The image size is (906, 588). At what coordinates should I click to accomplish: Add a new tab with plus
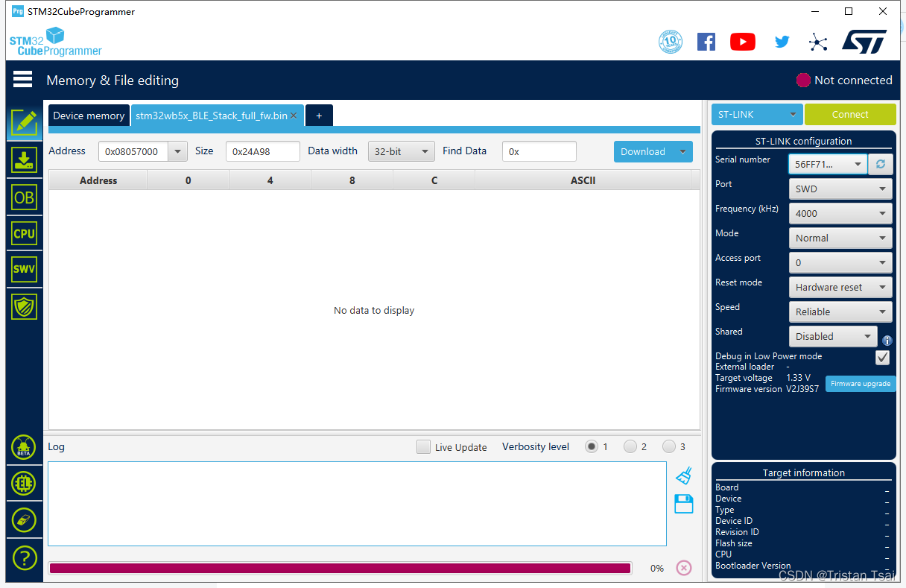pos(319,116)
